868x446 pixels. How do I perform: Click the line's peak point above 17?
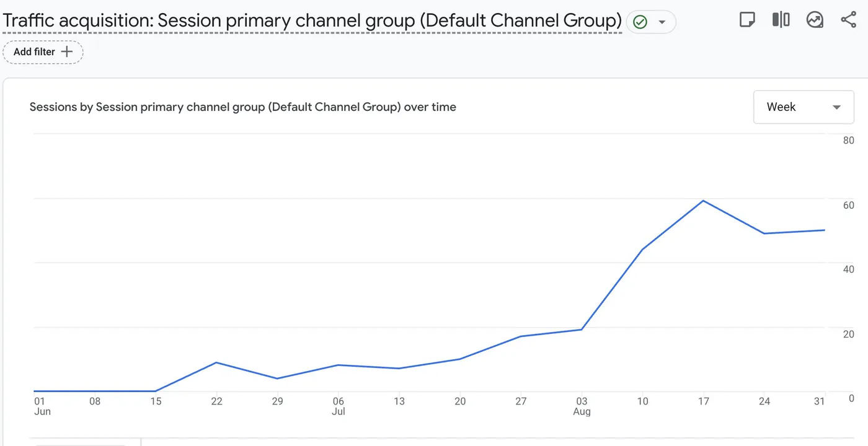click(703, 201)
